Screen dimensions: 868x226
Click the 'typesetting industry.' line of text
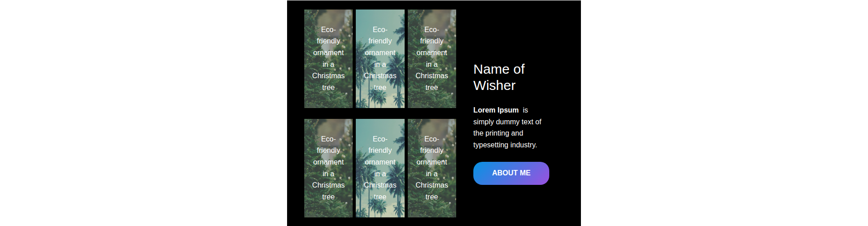(505, 145)
